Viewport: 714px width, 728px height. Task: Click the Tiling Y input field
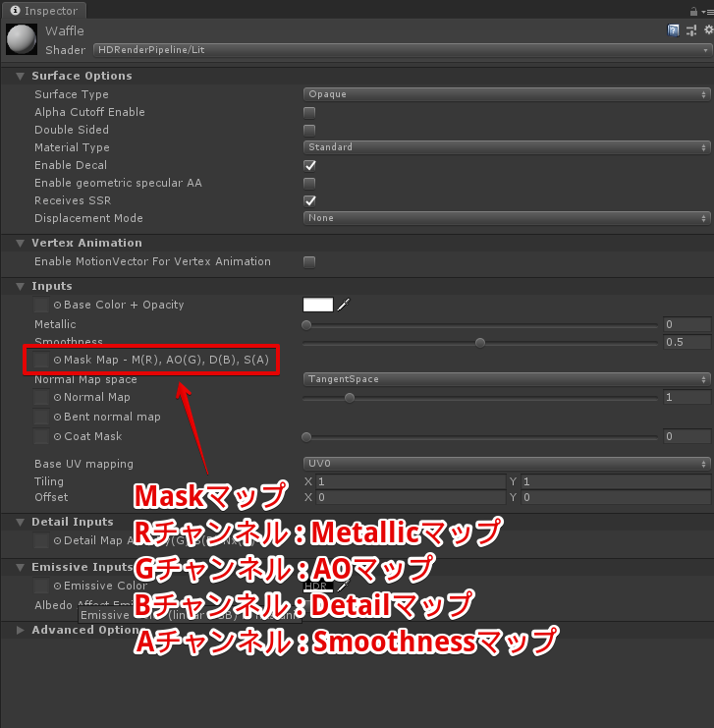coord(617,482)
